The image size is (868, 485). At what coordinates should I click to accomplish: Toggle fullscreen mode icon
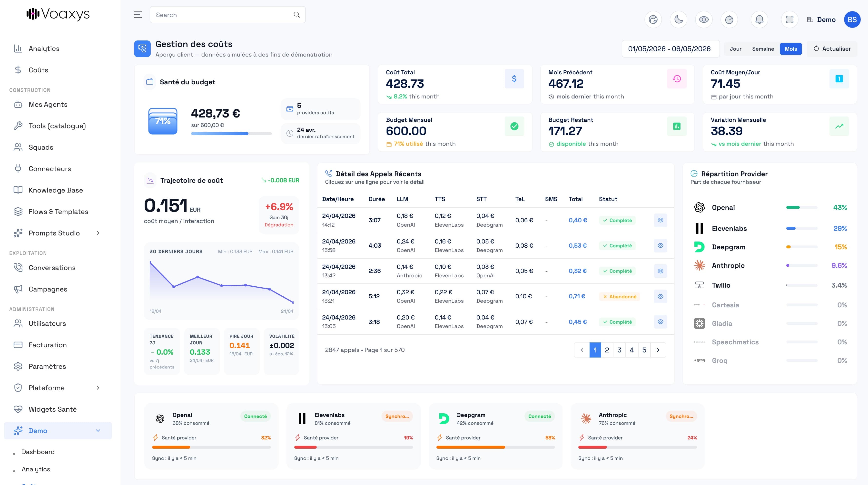pos(789,19)
